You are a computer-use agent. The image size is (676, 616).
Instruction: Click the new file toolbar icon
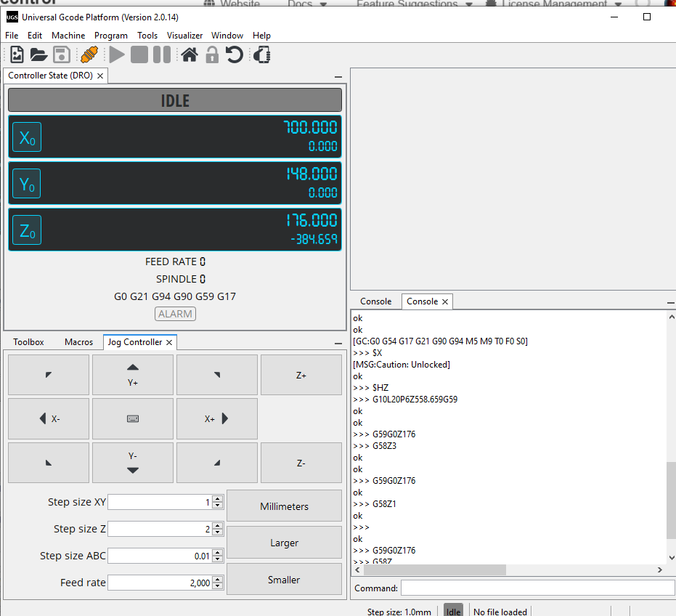17,54
